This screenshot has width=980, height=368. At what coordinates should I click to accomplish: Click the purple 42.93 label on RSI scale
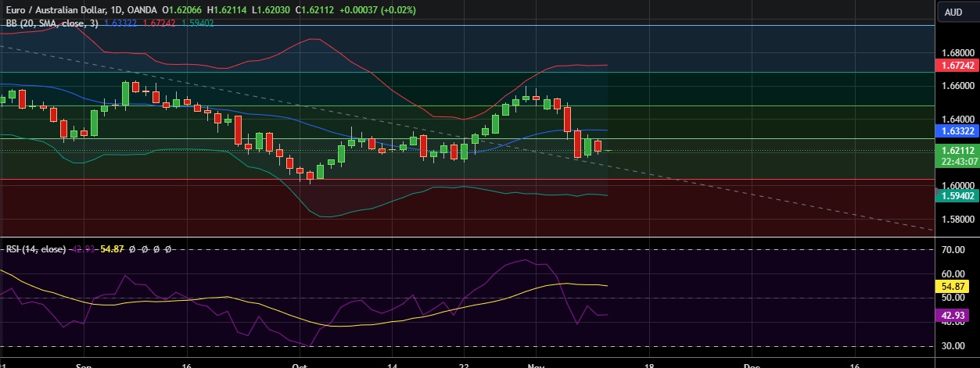tap(951, 316)
